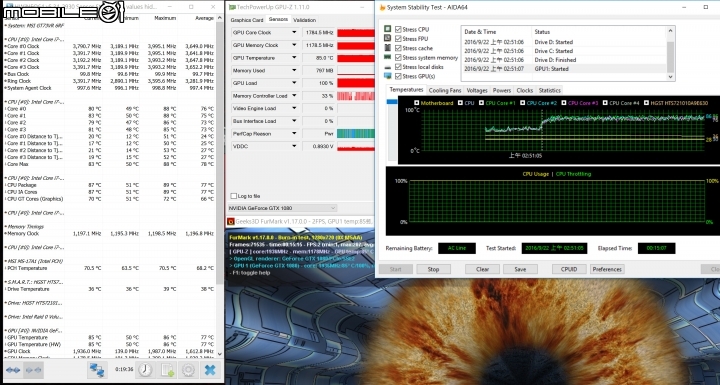Click the CPU chip icon beside Stress CPU

click(388, 29)
